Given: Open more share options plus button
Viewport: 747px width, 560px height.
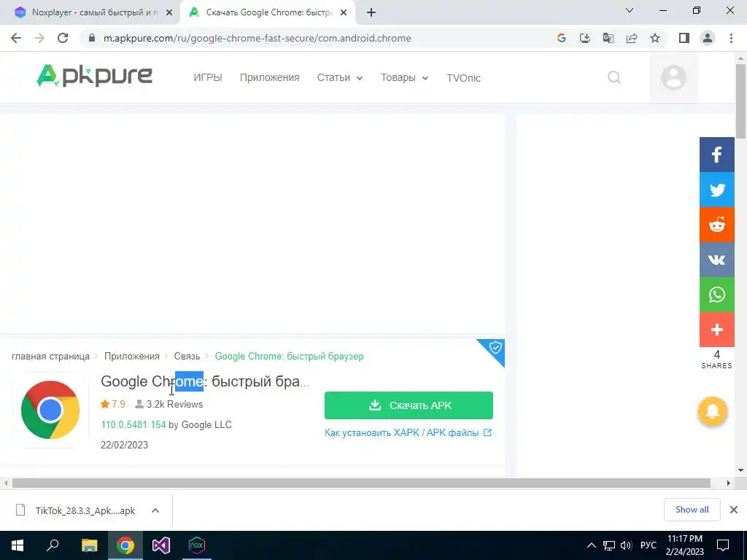Looking at the screenshot, I should [716, 330].
